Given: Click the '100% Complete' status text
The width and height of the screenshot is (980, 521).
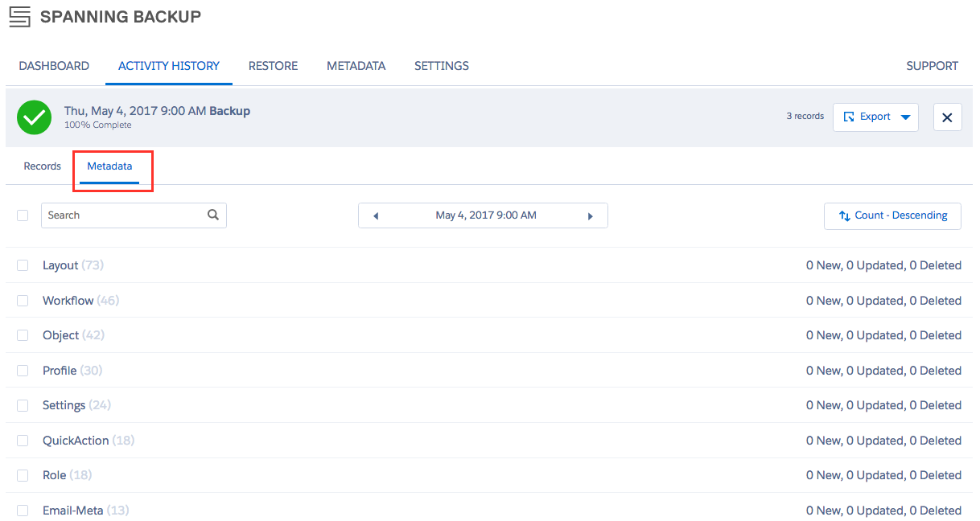Looking at the screenshot, I should pyautogui.click(x=98, y=125).
